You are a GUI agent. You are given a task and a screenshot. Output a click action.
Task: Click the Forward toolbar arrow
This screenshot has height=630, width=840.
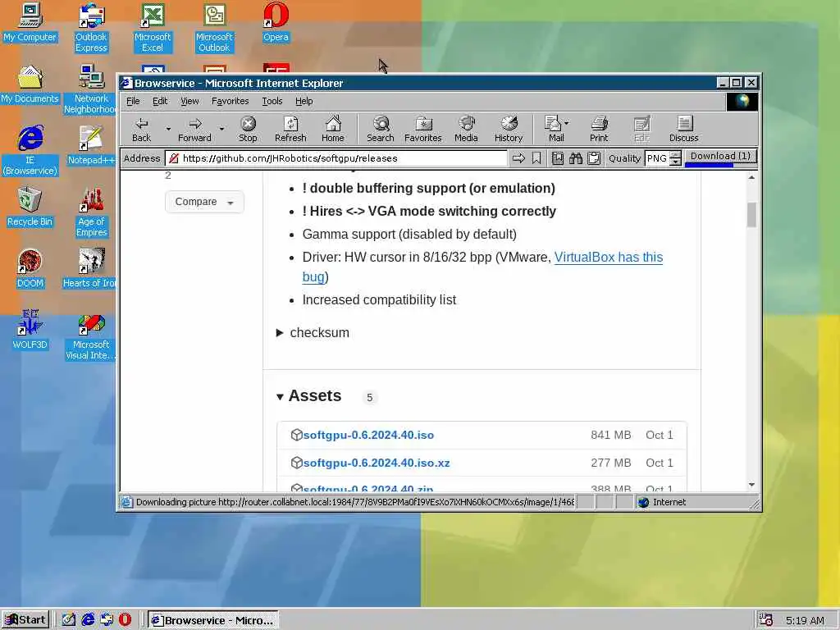(194, 129)
